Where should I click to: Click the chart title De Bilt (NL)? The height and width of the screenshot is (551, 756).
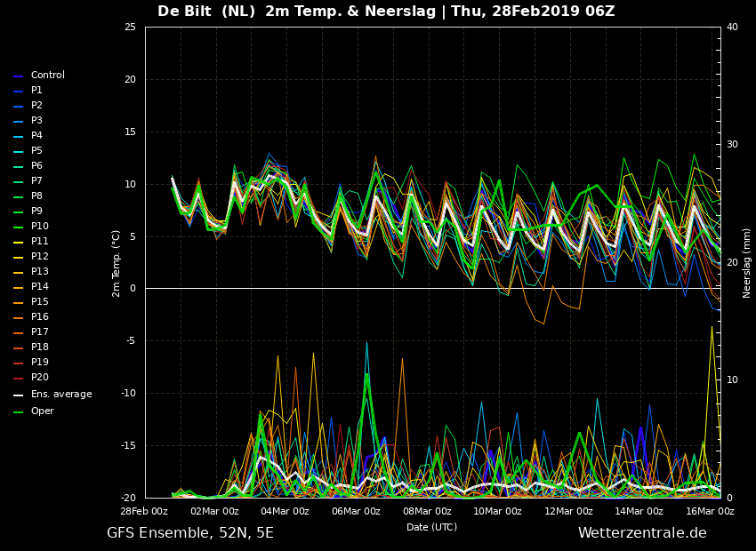tap(205, 11)
